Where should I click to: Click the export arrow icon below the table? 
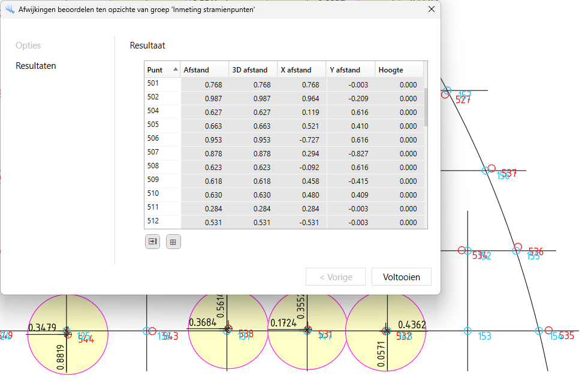click(152, 242)
